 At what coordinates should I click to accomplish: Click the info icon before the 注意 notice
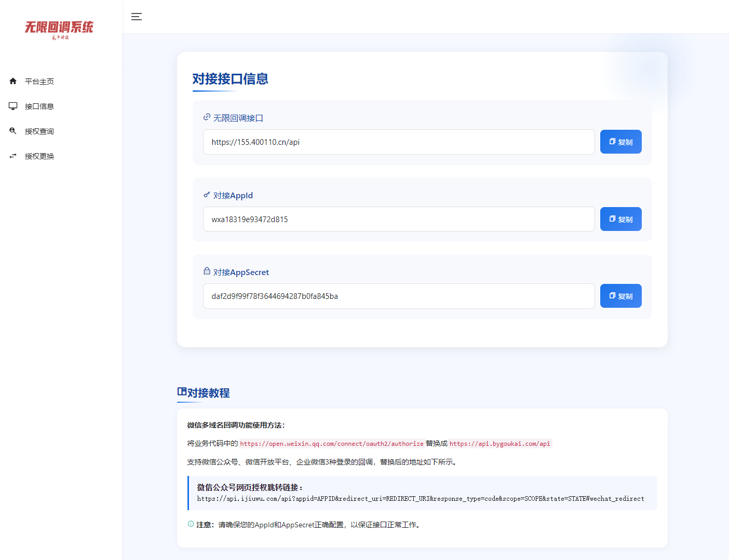point(190,524)
